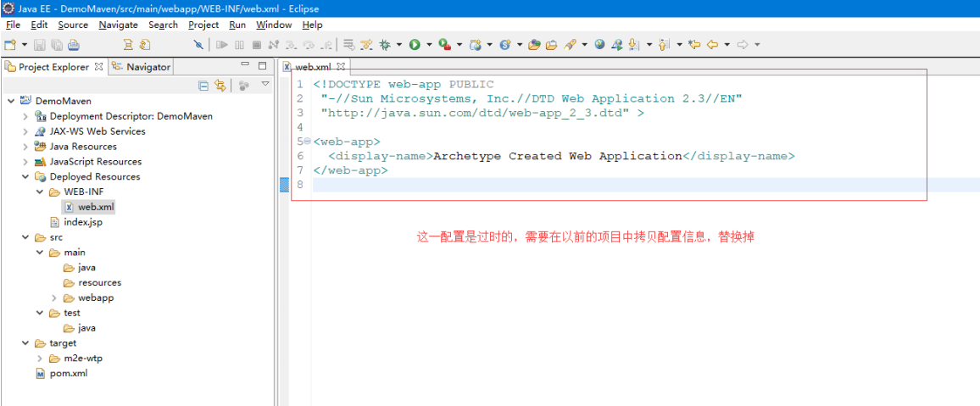The width and height of the screenshot is (980, 406).
Task: Click the Search flashlight toolbar icon
Action: click(570, 44)
